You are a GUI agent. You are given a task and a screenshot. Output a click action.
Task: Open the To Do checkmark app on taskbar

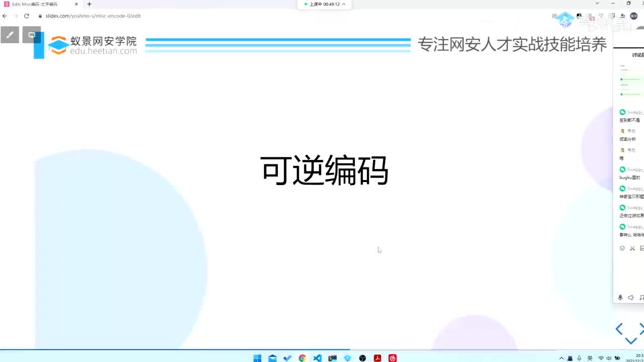point(287,358)
